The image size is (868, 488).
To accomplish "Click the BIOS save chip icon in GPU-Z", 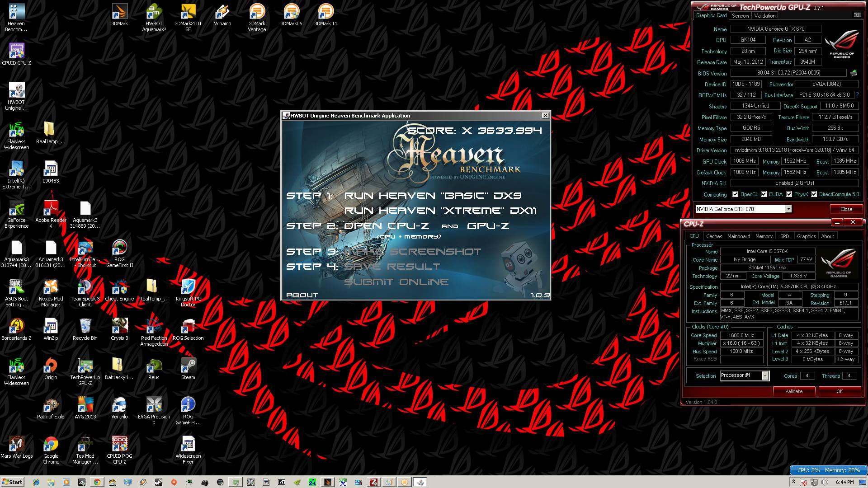I will pyautogui.click(x=853, y=73).
